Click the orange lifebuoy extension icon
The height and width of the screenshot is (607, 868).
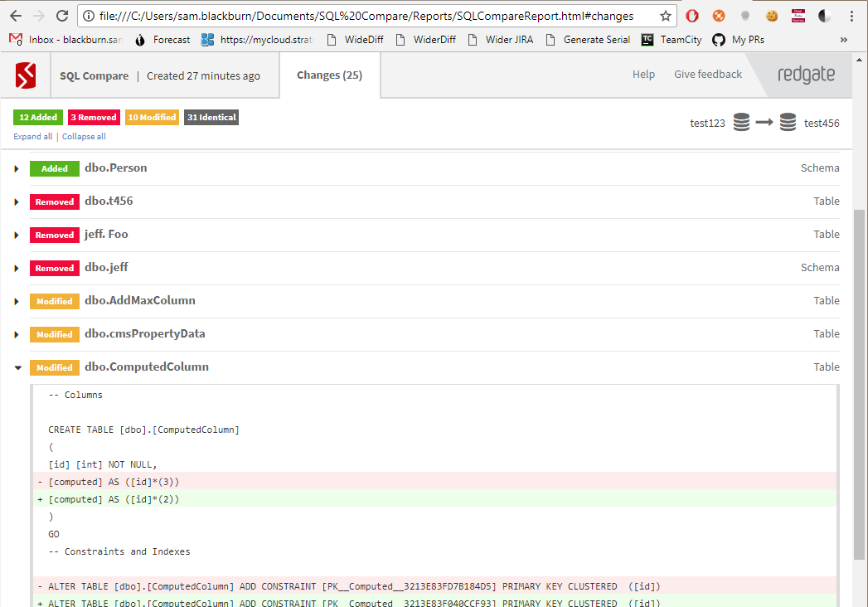coord(719,16)
